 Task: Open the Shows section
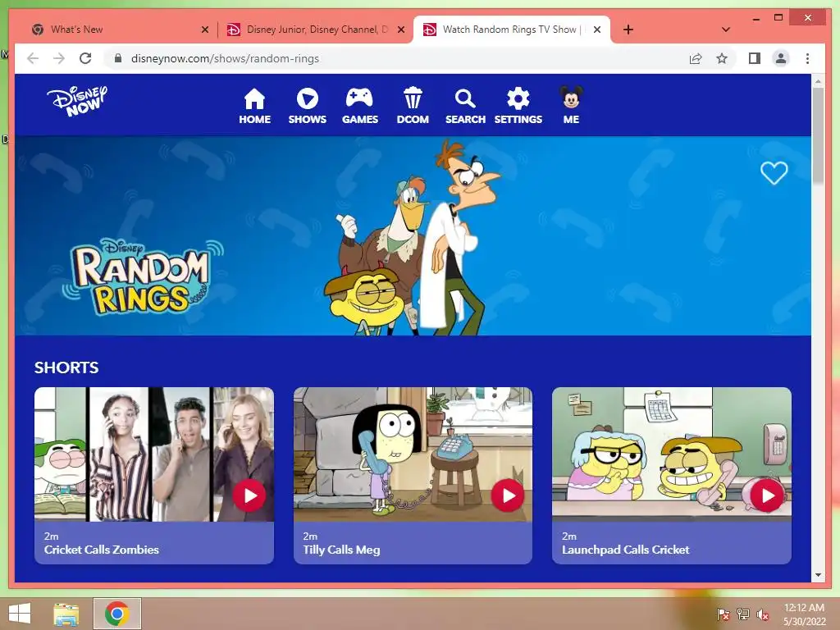click(x=307, y=106)
